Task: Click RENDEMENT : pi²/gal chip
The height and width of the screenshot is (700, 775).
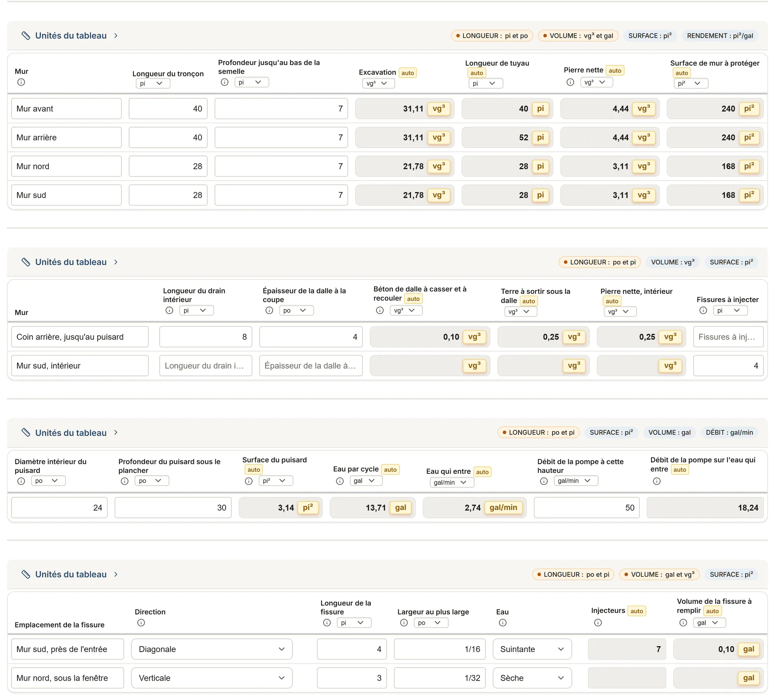Action: 720,36
